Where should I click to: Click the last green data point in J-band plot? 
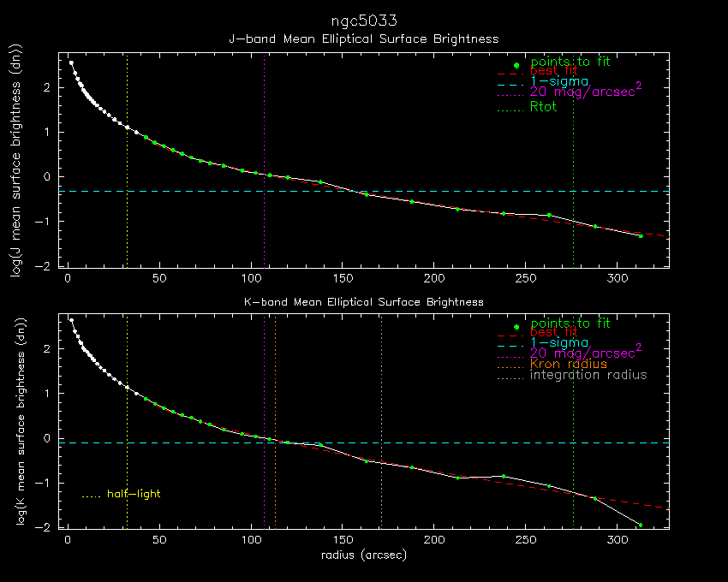(641, 236)
